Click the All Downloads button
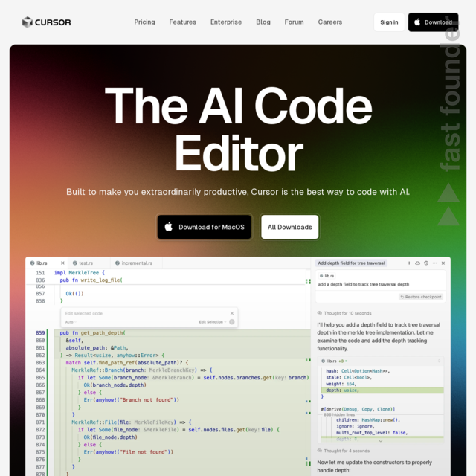 [x=289, y=227]
